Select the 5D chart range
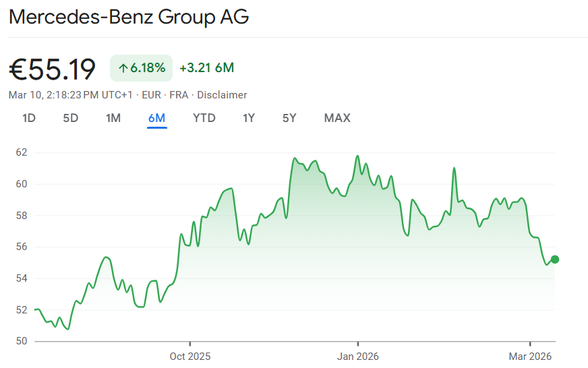Viewport: 588px width, 368px height. point(71,118)
